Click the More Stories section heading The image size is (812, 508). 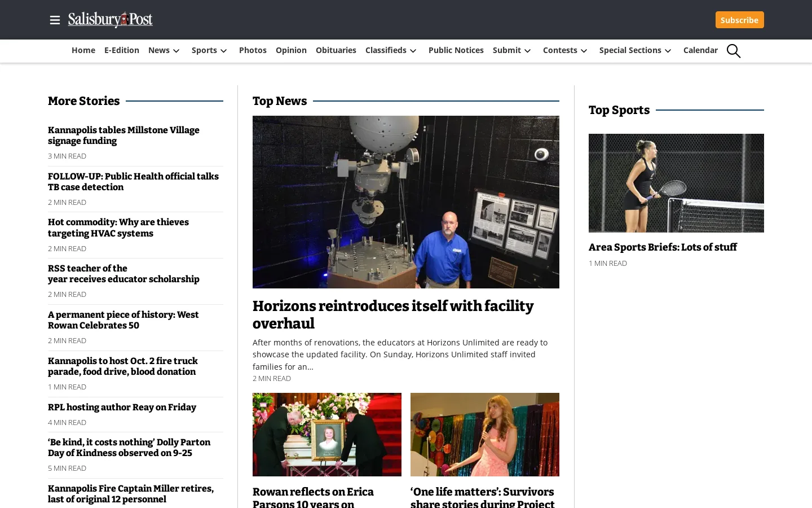[84, 101]
